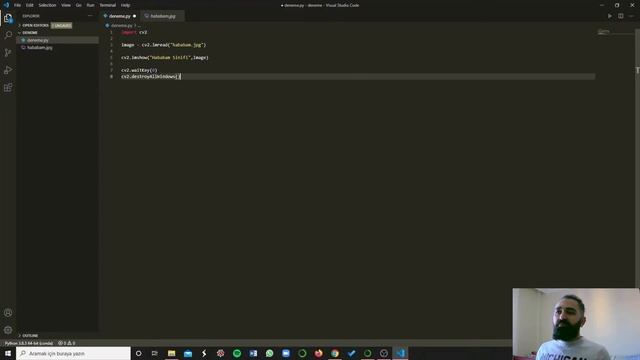Viewport: 640px width, 360px height.
Task: Open the OBS Studio taskbar icon
Action: point(384,353)
